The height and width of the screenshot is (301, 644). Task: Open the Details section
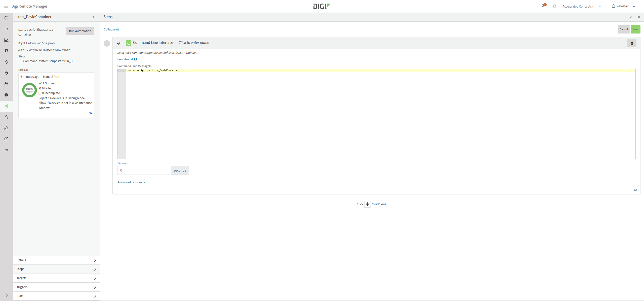click(x=56, y=260)
